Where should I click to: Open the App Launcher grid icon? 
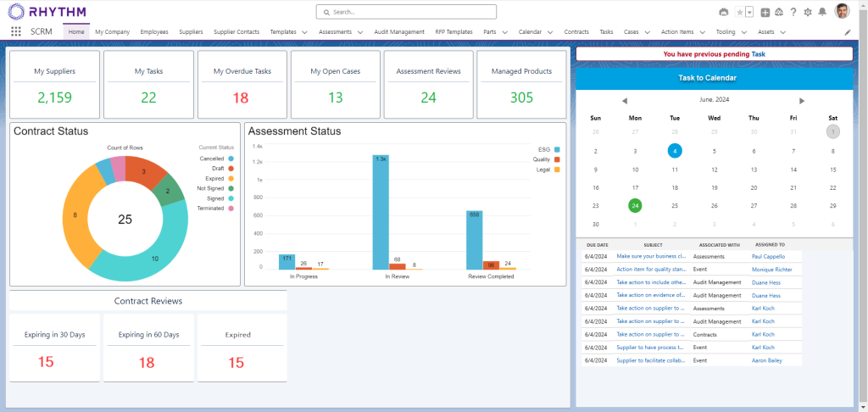point(16,31)
